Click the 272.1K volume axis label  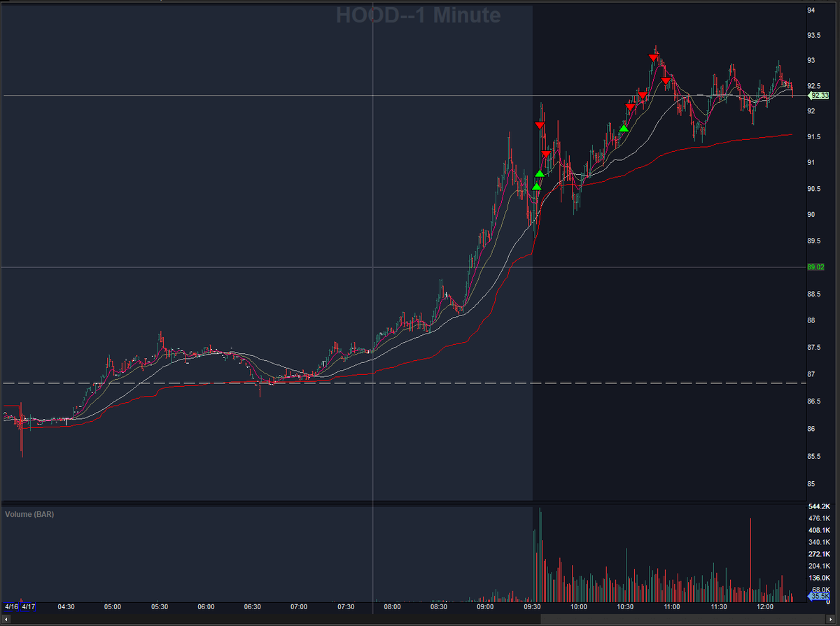[x=818, y=554]
